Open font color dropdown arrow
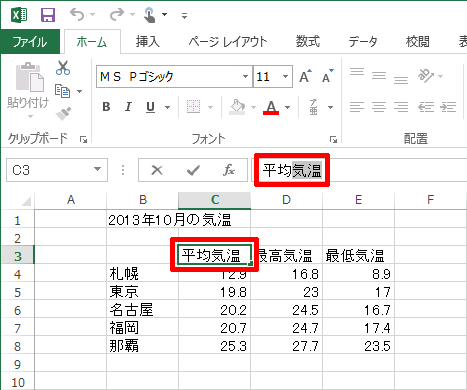Screen dimensions: 467x390 pos(288,107)
